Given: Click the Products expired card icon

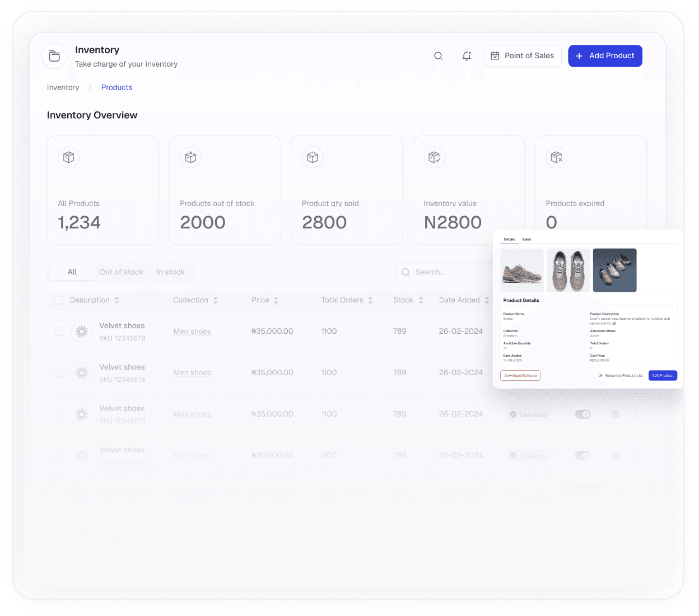Looking at the screenshot, I should click(556, 157).
